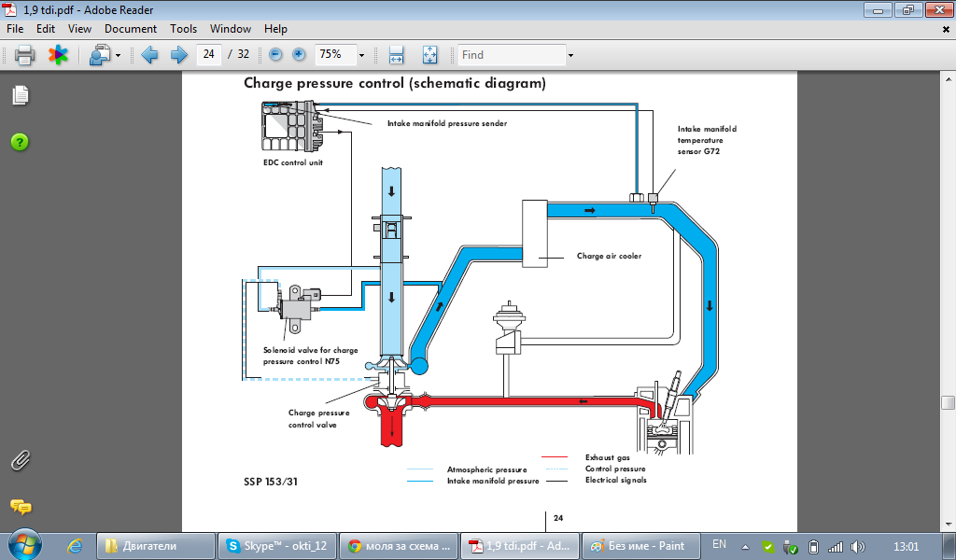
Task: Open the colorful collaboration star icon
Action: [x=58, y=55]
